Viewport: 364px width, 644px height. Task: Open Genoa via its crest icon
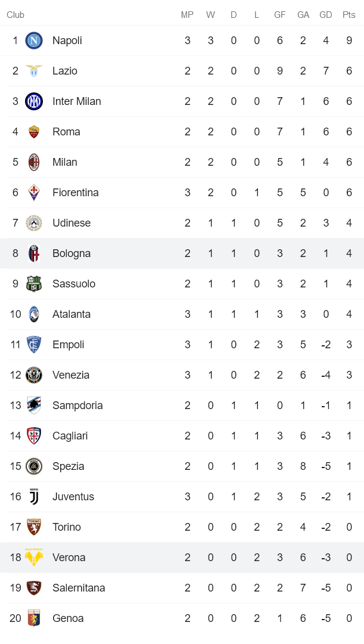(x=34, y=618)
